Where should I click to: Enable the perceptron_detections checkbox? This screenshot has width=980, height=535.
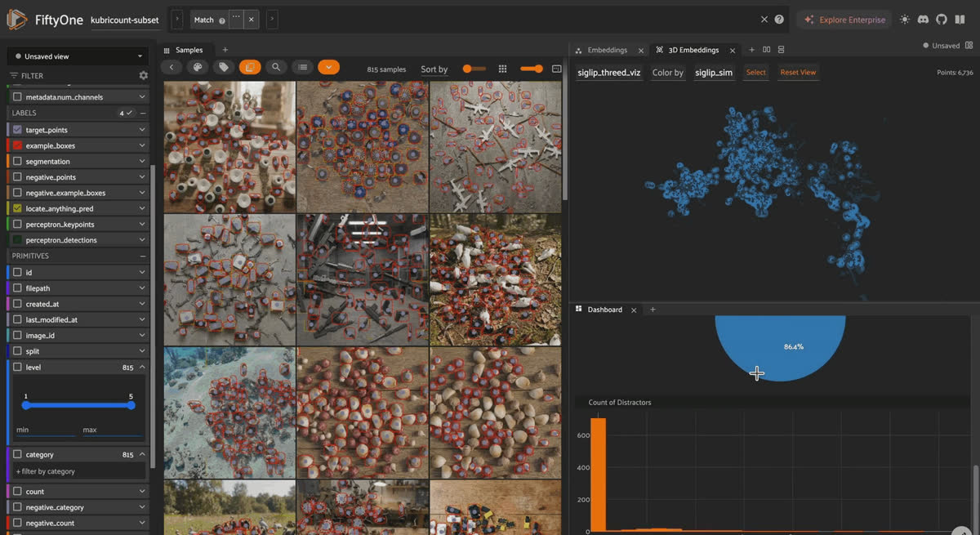(x=18, y=240)
